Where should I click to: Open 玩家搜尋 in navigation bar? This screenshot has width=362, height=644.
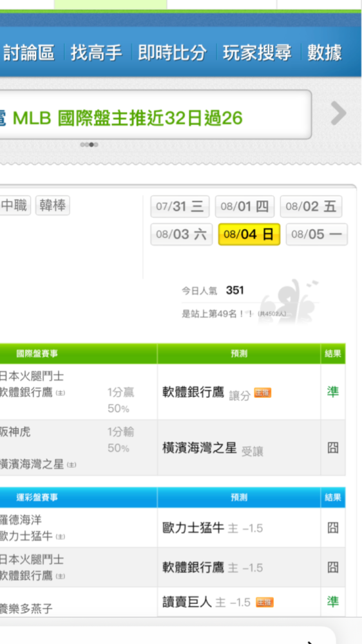point(257,53)
